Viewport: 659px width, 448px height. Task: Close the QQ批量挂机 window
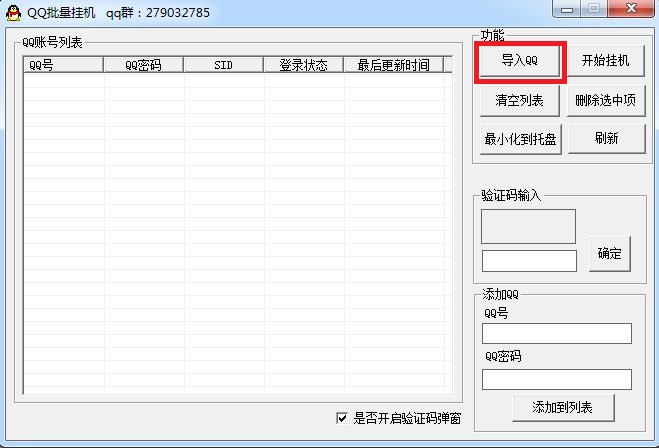(x=631, y=9)
